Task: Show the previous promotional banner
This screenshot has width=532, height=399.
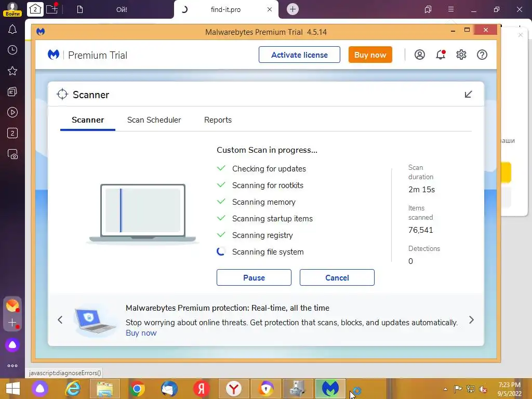Action: coord(60,320)
